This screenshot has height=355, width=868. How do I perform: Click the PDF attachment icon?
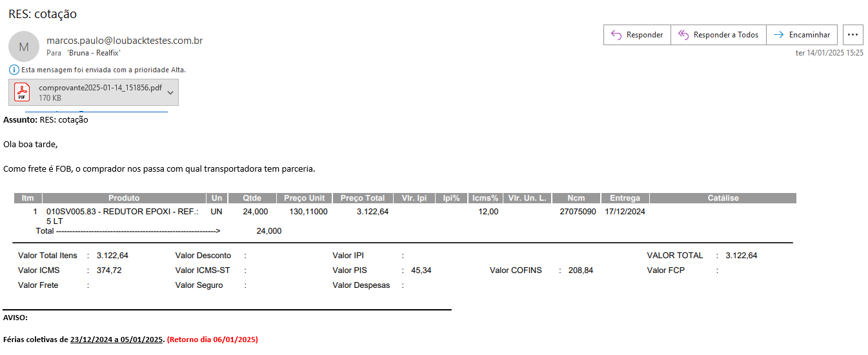[23, 92]
